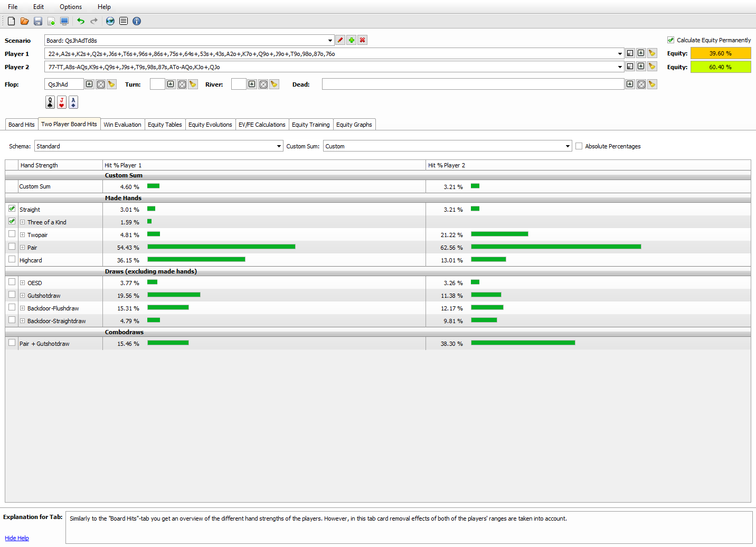Click the red X delete scenario icon
756x547 pixels.
pos(362,40)
